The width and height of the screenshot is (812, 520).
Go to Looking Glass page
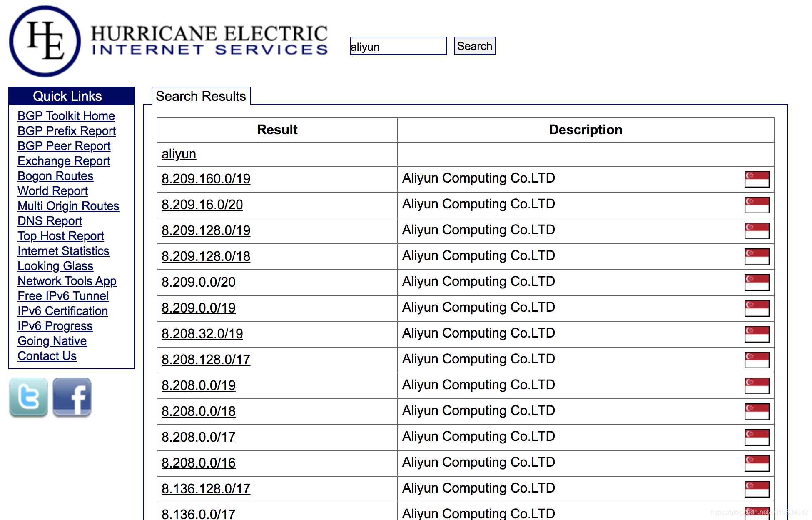[55, 266]
